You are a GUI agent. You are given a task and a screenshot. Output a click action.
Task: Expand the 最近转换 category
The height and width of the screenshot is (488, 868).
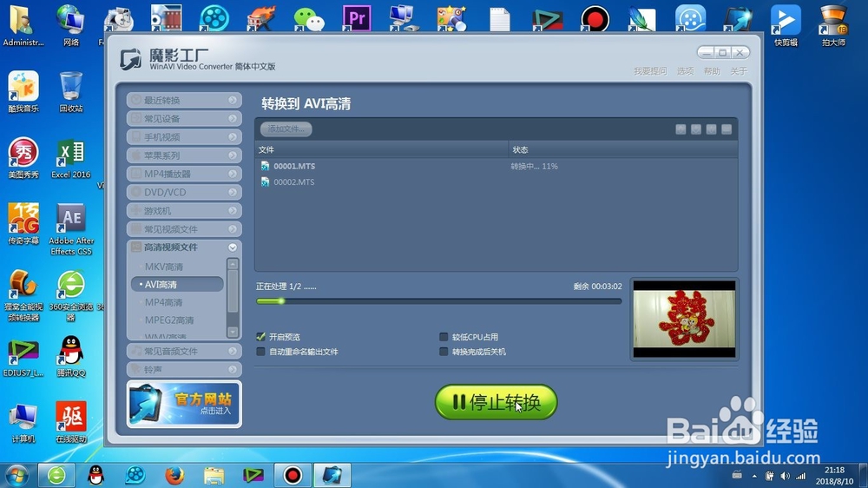click(184, 100)
